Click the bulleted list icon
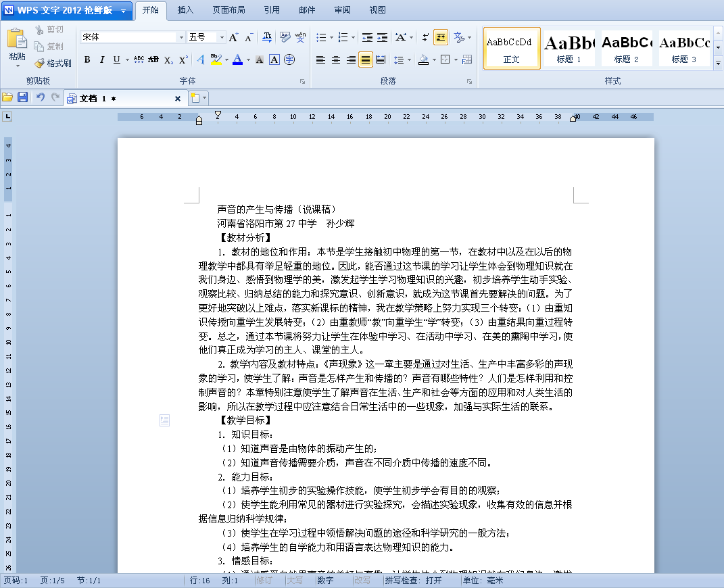 click(321, 37)
